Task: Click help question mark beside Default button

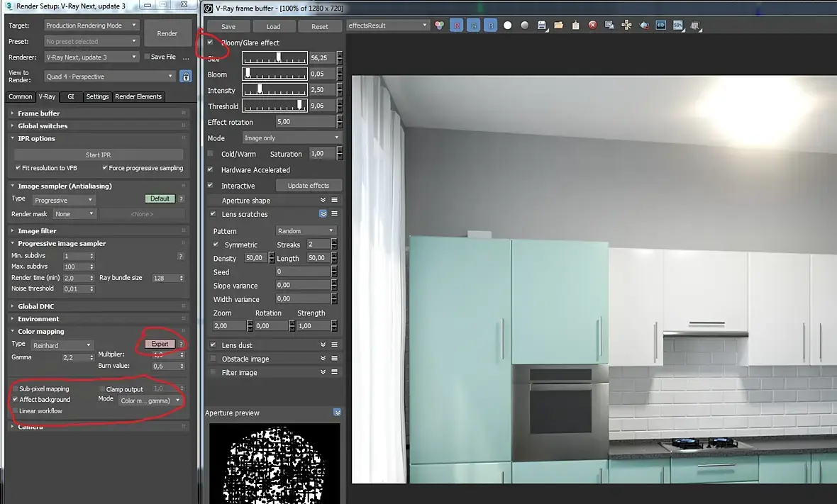Action: (x=182, y=198)
